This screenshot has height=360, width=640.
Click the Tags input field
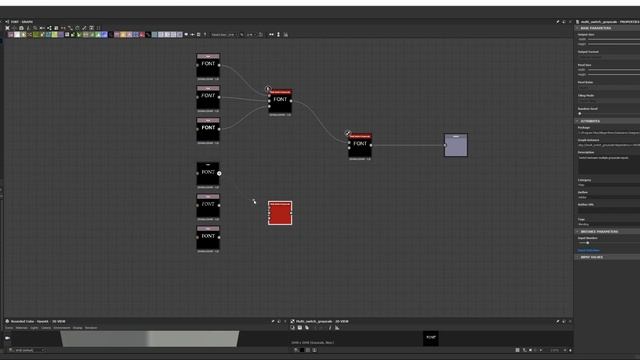click(609, 224)
